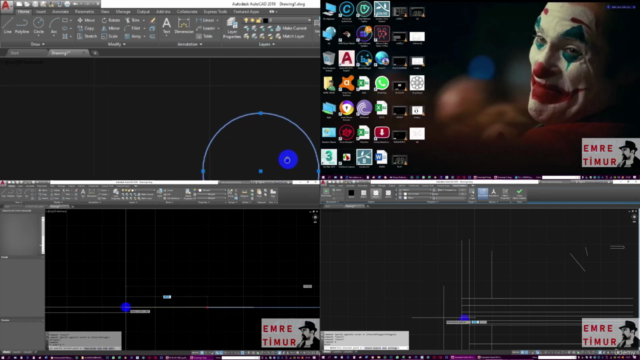Activate the Copy command

pyautogui.click(x=86, y=28)
